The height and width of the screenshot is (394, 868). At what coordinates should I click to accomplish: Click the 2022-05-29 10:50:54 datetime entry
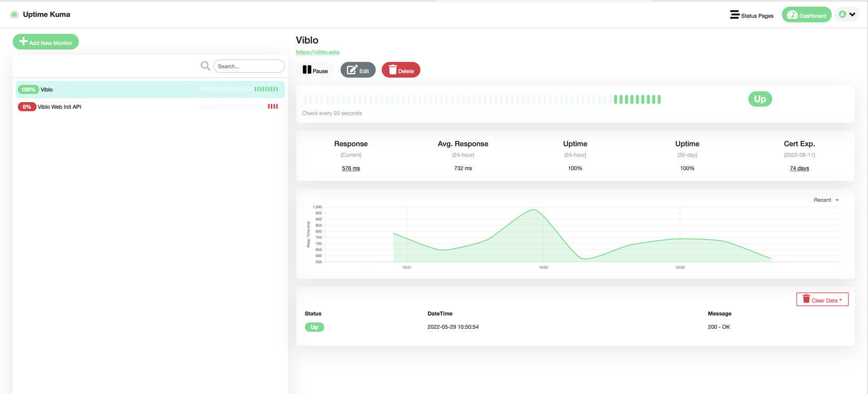coord(453,327)
